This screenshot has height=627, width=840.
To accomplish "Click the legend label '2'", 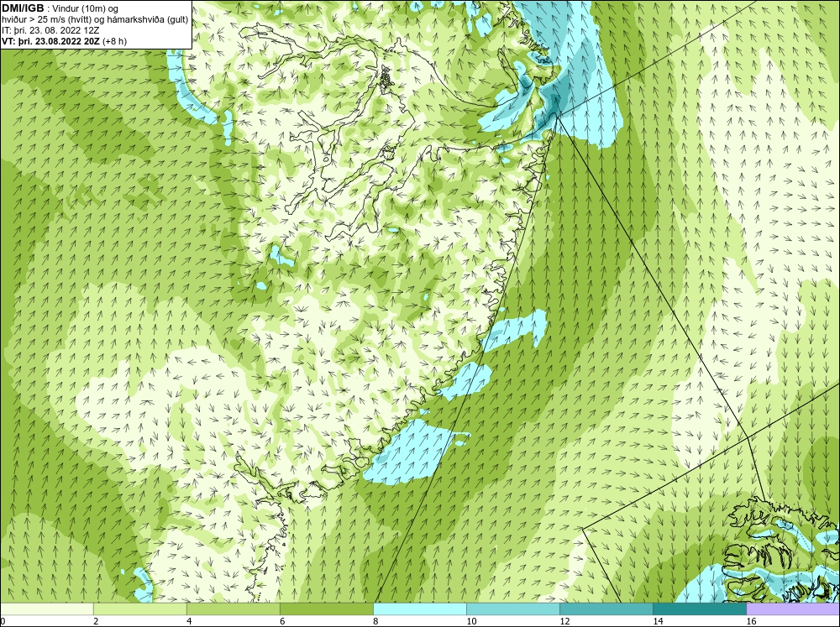I will (96, 621).
